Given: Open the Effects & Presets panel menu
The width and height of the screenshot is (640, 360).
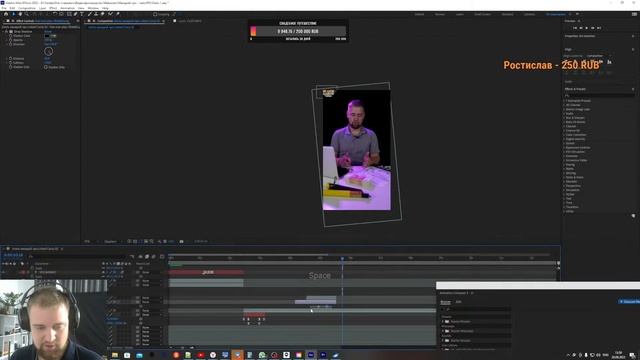Looking at the screenshot, I should click(633, 89).
